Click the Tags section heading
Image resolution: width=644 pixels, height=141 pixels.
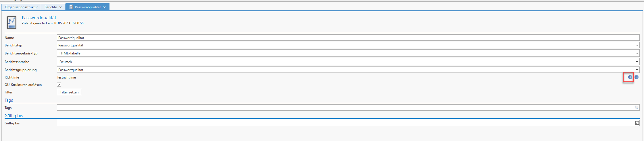9,100
